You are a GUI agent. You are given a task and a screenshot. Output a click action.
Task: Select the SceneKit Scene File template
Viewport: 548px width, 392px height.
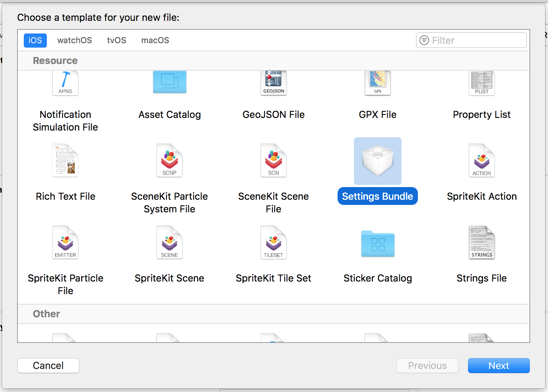(x=273, y=161)
